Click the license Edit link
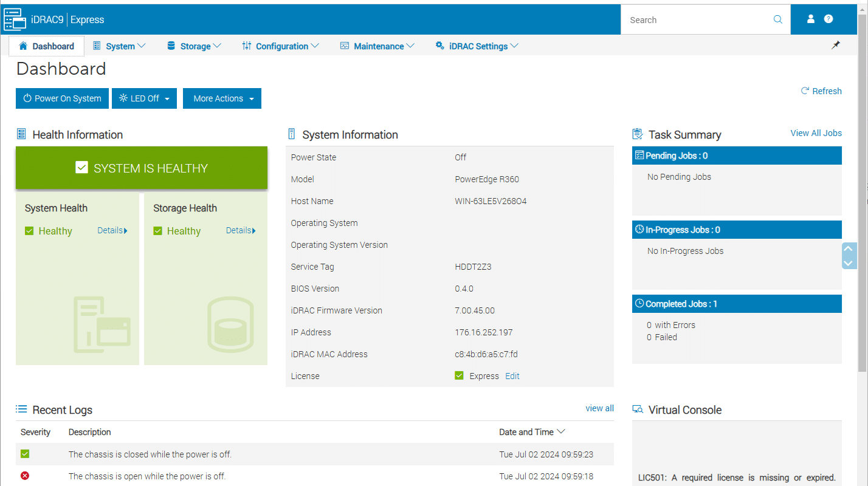 tap(512, 376)
